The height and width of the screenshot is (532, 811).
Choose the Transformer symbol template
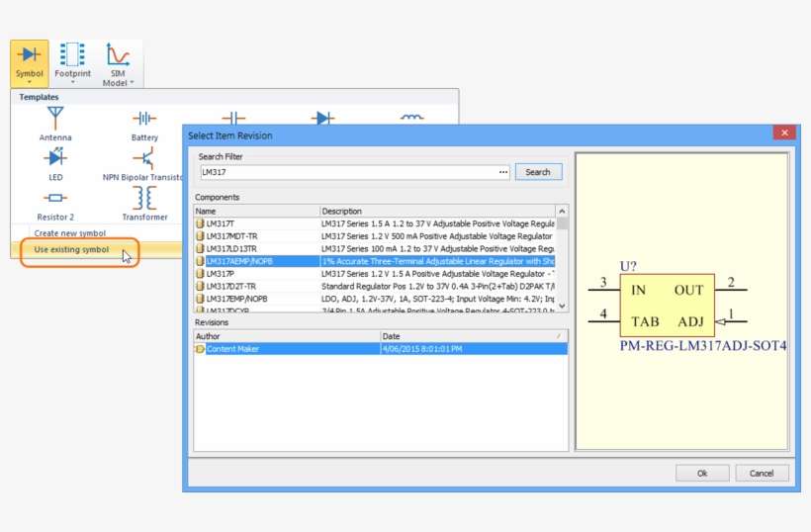144,204
